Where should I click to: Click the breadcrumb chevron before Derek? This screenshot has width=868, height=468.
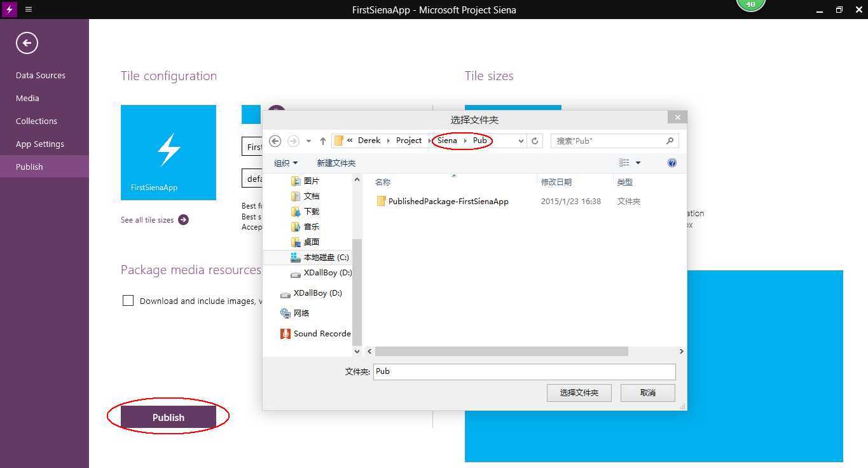tap(350, 141)
